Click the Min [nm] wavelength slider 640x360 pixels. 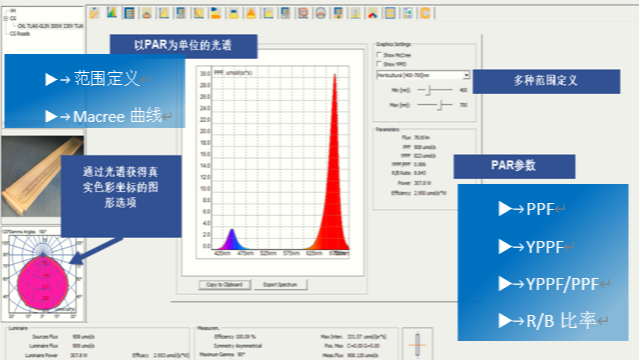tap(435, 90)
